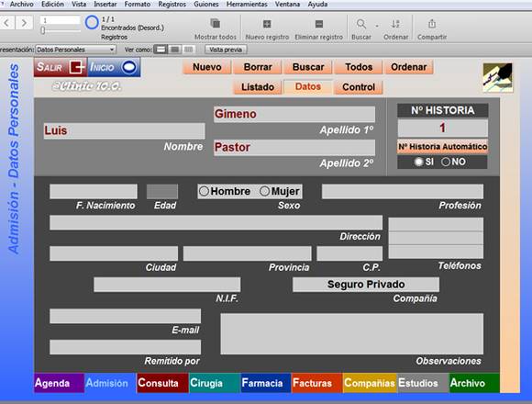Click the Profesión field

coord(403,192)
